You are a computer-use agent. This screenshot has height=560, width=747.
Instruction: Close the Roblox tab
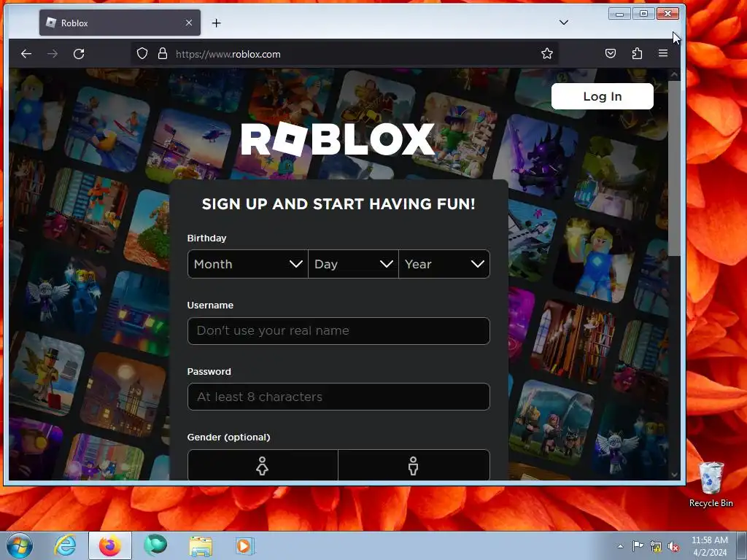click(189, 23)
